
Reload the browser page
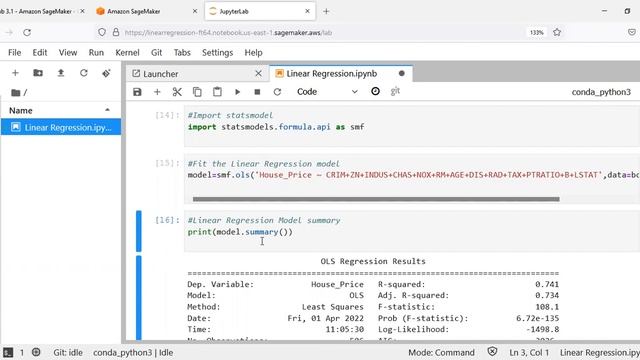[27, 32]
